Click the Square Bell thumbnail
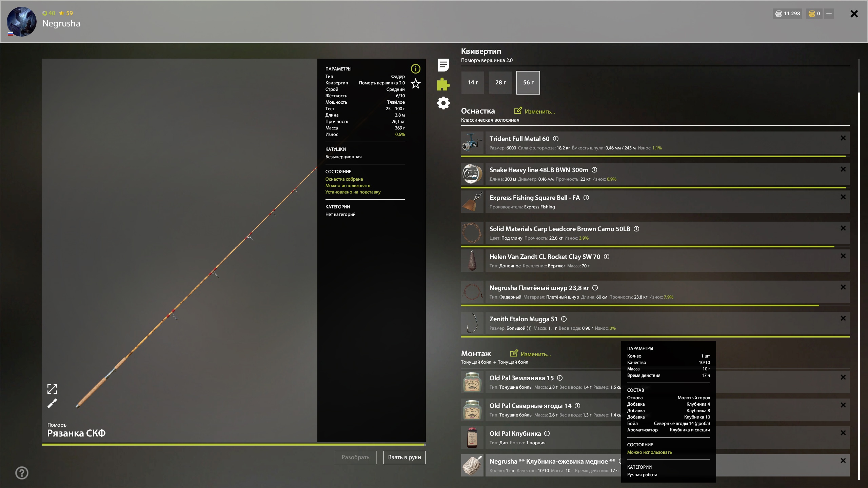This screenshot has height=488, width=868. (472, 202)
